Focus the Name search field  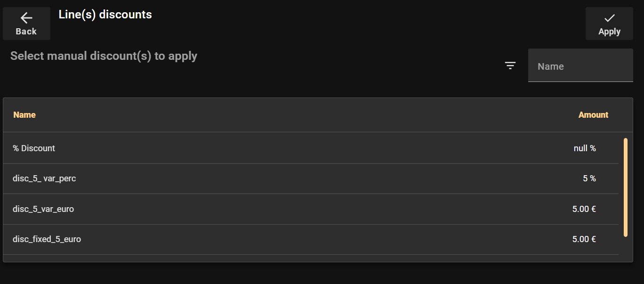click(x=580, y=66)
